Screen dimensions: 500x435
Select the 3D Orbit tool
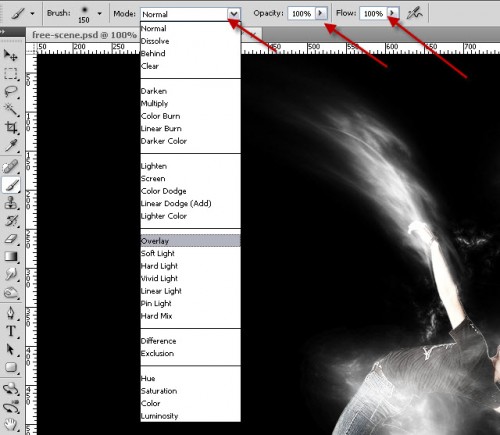coord(11,407)
